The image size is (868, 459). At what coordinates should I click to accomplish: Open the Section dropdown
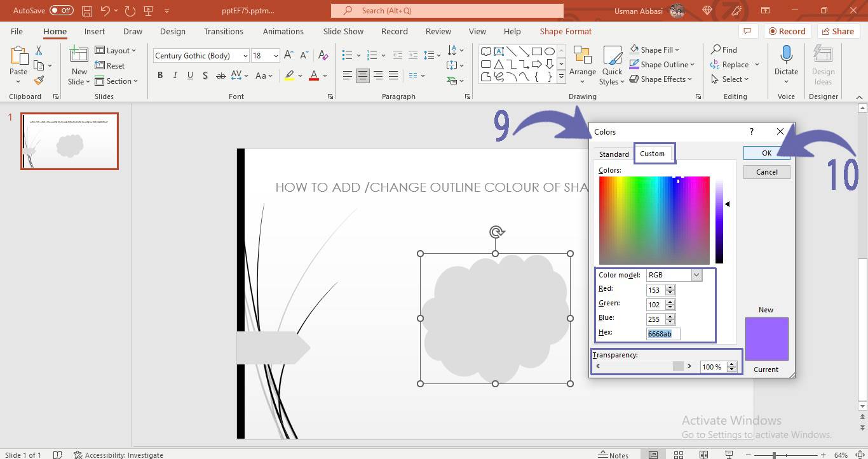117,81
